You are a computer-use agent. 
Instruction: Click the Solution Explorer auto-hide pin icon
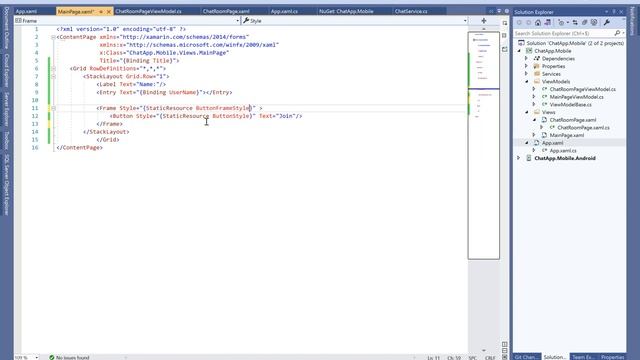point(613,12)
